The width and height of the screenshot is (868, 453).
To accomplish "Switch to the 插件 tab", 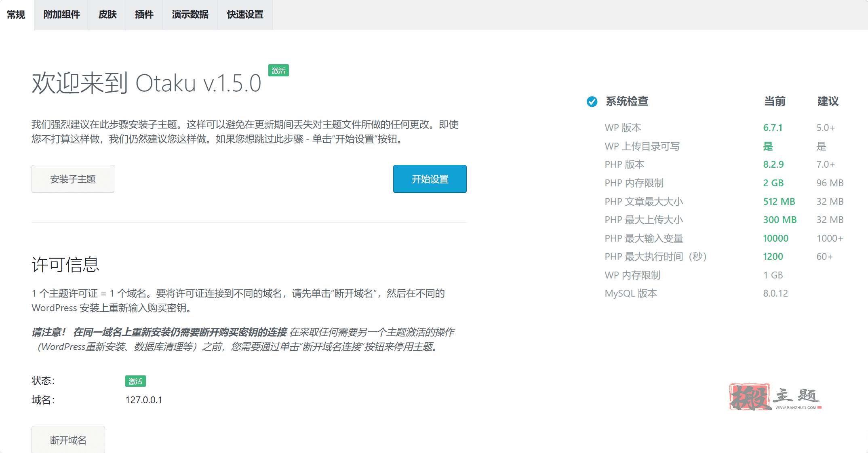I will pyautogui.click(x=144, y=15).
